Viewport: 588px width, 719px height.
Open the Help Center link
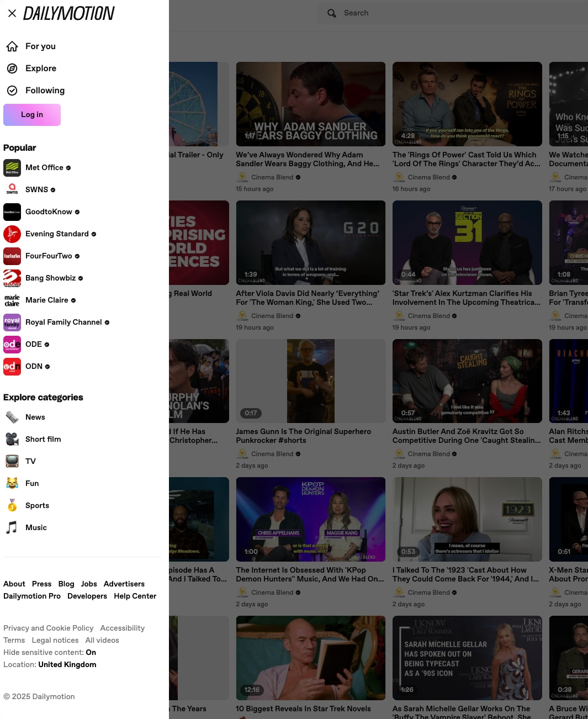point(135,596)
